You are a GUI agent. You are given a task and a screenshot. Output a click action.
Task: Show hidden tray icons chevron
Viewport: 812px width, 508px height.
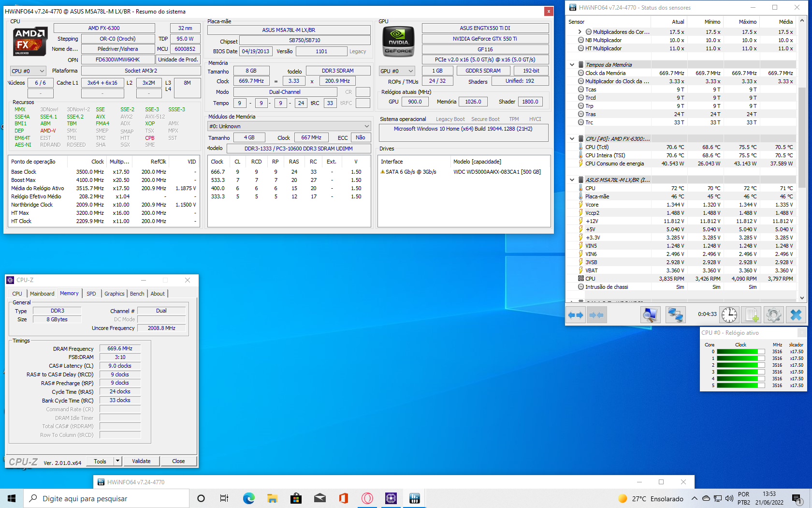[695, 498]
